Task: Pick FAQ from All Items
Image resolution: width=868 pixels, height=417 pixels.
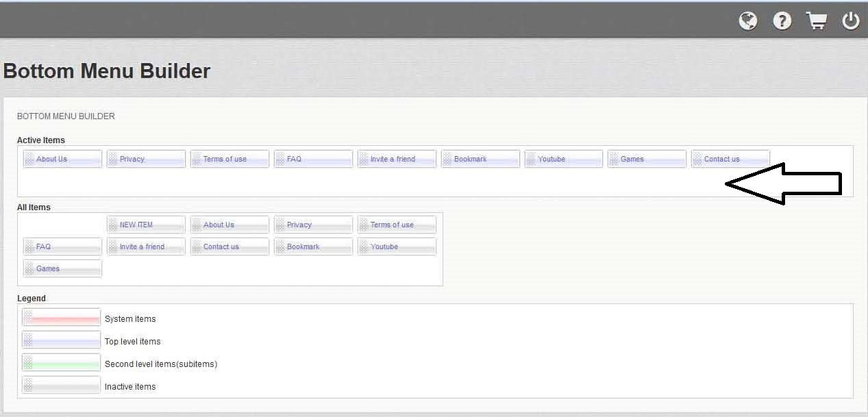Action: tap(62, 247)
